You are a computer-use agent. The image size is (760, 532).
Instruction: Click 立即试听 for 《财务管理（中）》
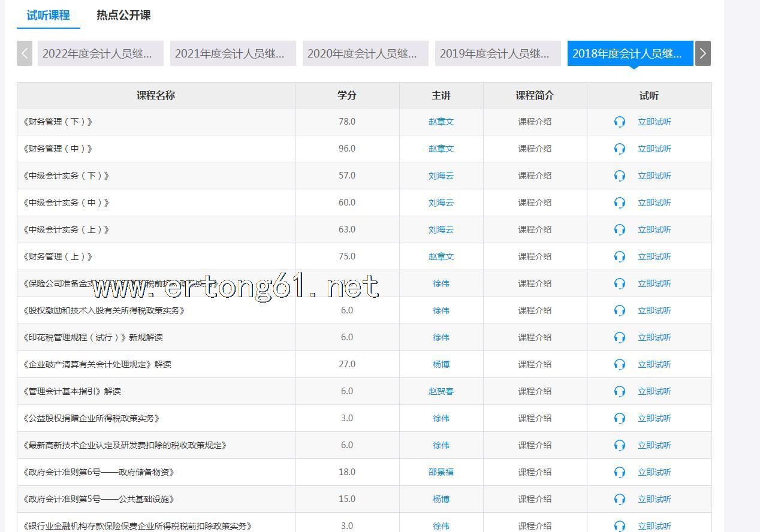coord(654,149)
